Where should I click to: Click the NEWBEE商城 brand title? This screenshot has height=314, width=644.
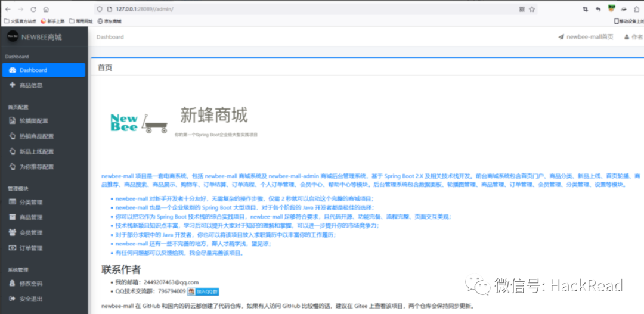coord(42,37)
